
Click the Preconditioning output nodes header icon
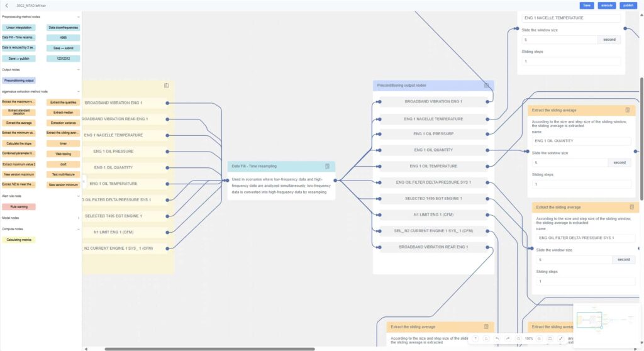click(486, 85)
